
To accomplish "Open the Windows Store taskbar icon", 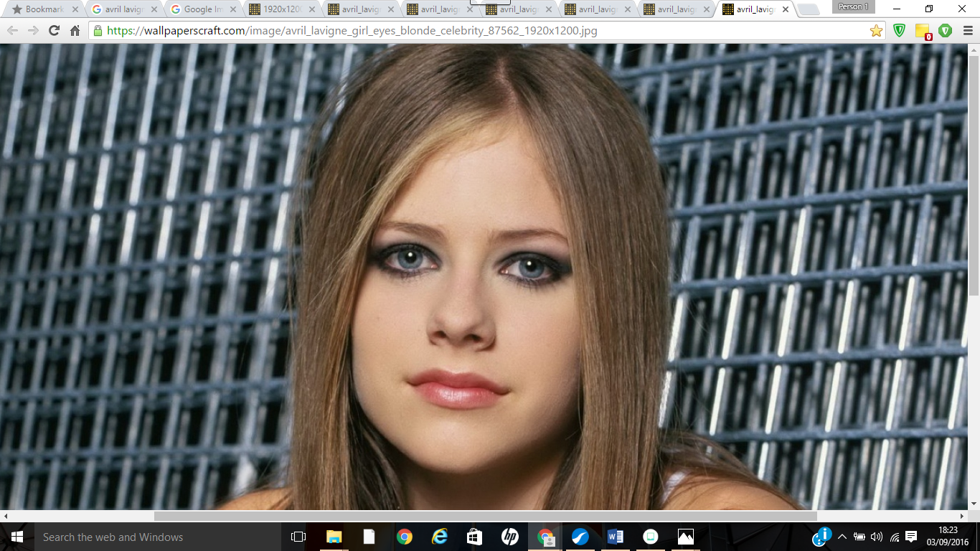I will (474, 537).
